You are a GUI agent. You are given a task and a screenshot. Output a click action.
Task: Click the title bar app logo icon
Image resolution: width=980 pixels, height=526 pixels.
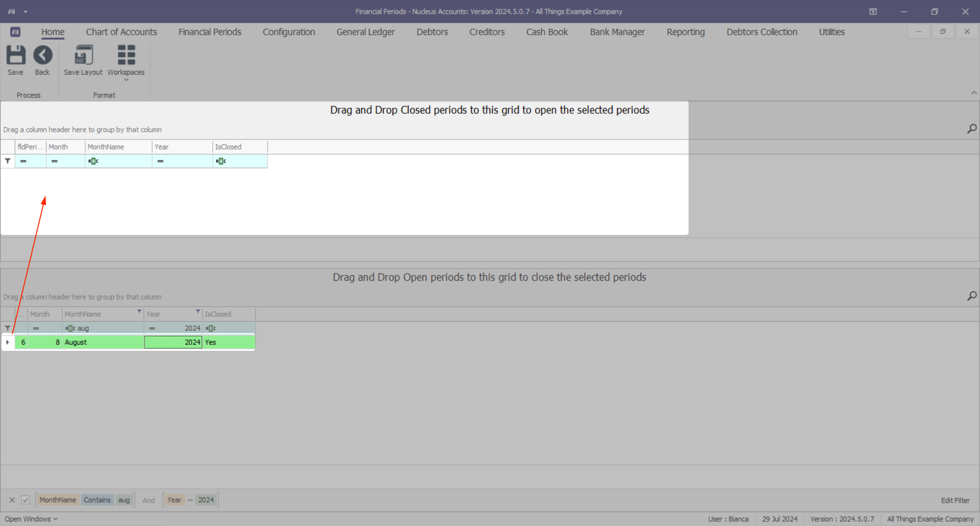[11, 11]
